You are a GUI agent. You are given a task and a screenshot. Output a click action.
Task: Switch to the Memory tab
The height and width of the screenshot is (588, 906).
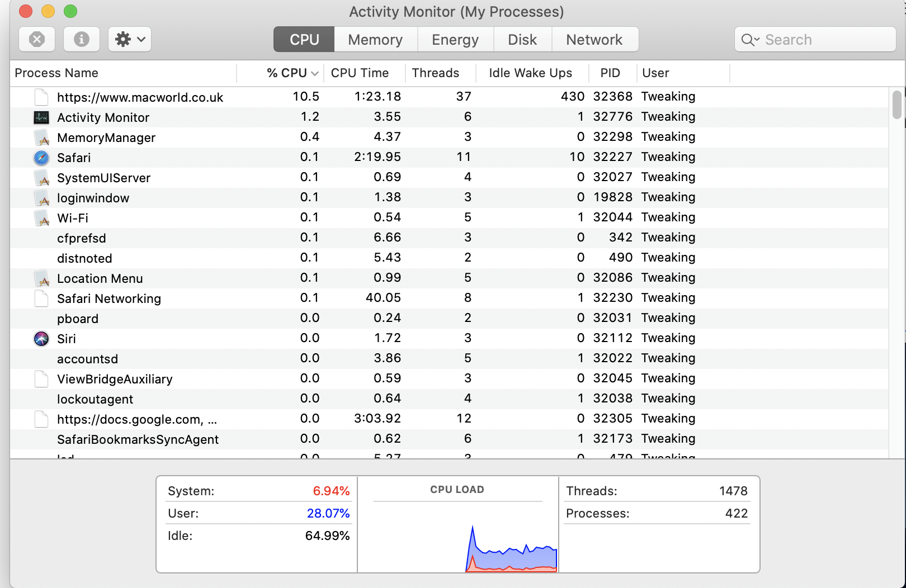coord(375,39)
